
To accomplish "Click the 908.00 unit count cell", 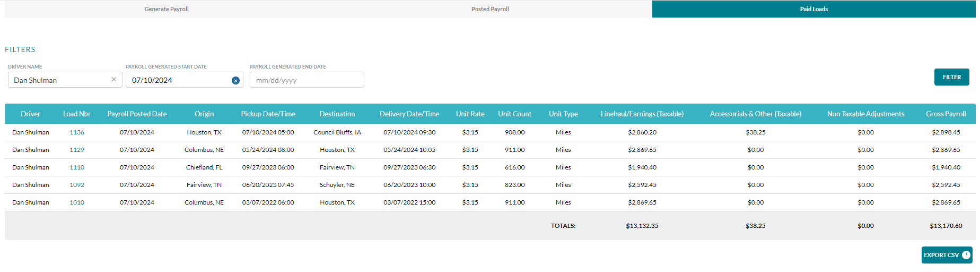I will pyautogui.click(x=514, y=132).
